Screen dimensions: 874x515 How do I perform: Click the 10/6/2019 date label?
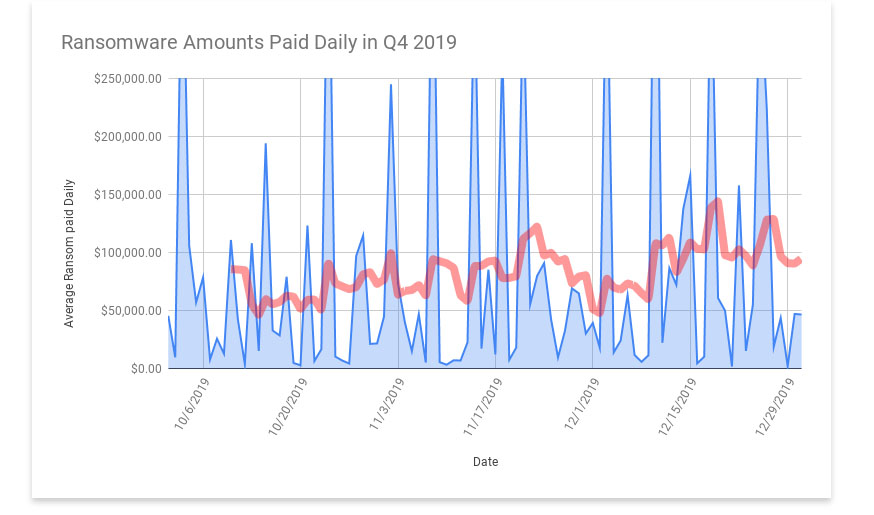(191, 404)
